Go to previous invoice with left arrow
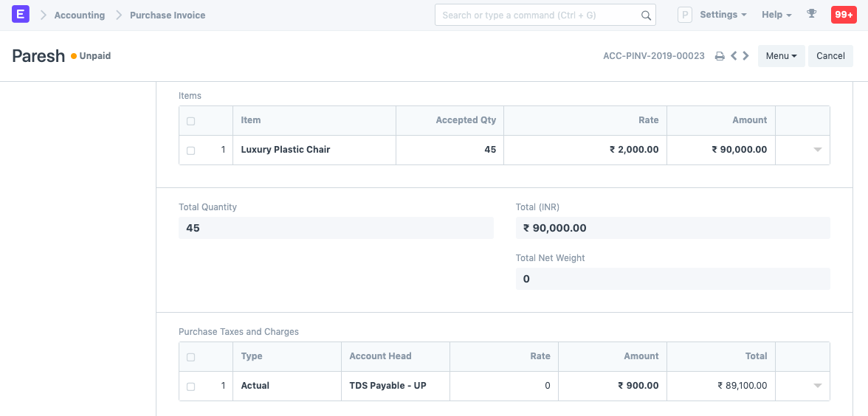 click(x=734, y=56)
